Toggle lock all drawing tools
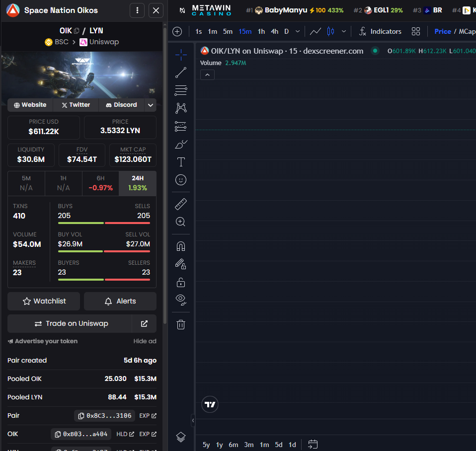 click(x=181, y=282)
